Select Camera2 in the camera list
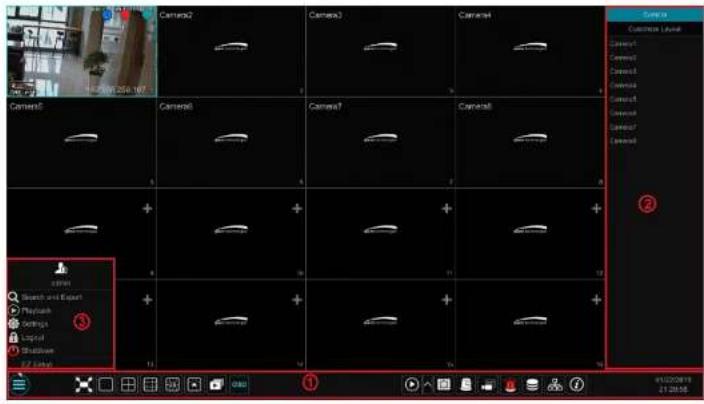This screenshot has width=704, height=404. coord(623,57)
